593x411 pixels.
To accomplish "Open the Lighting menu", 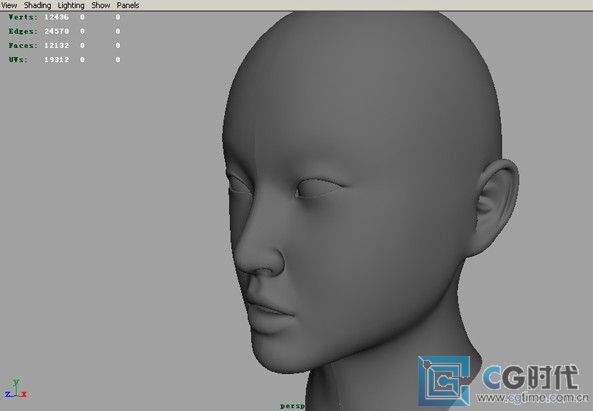I will pyautogui.click(x=71, y=5).
